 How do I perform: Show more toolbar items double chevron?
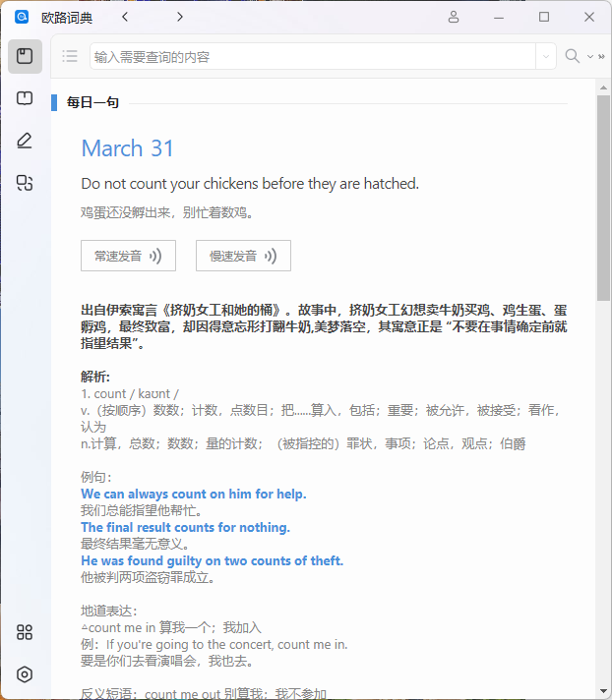601,57
